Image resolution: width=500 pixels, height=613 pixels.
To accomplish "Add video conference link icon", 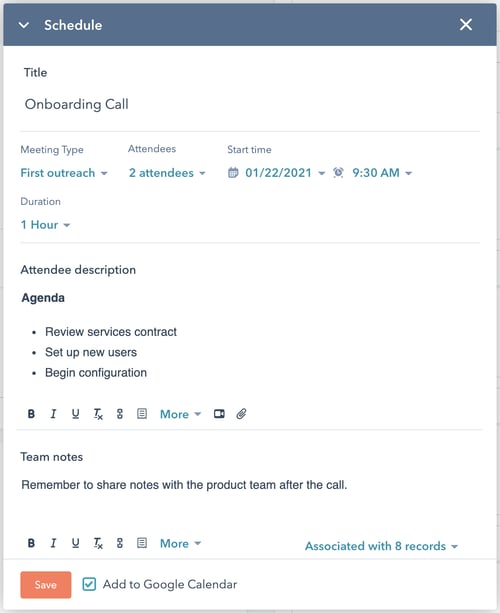I will point(219,414).
